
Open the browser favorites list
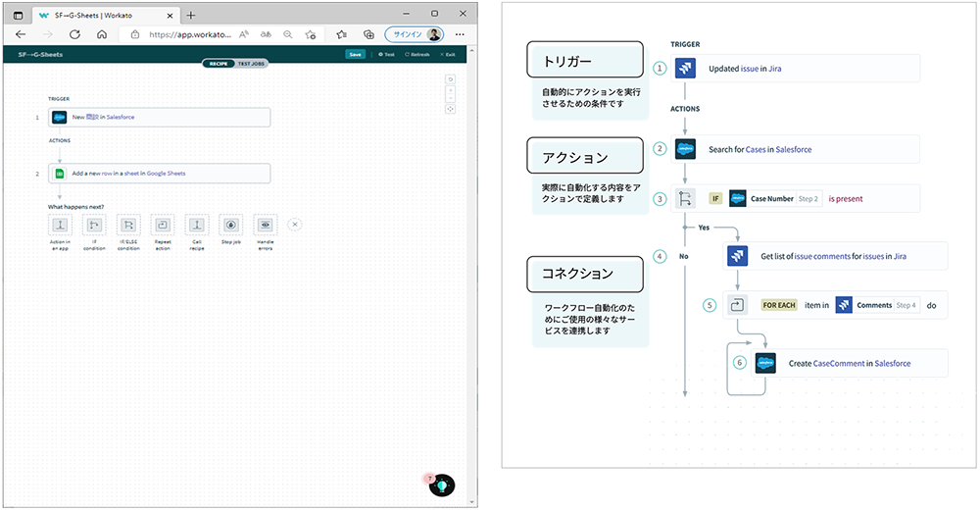pos(341,34)
